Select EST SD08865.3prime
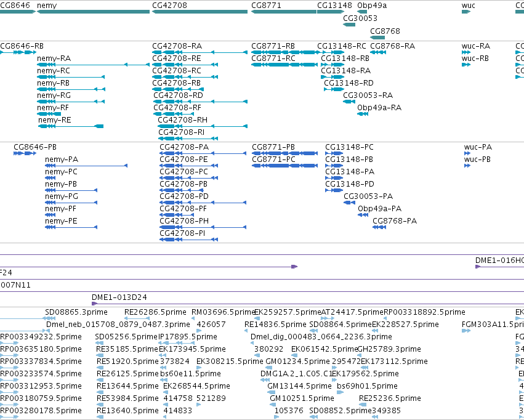Image resolution: width=524 pixels, height=420 pixels. pos(76,312)
